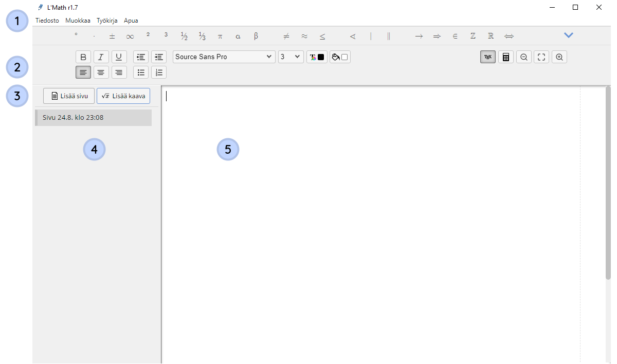This screenshot has height=364, width=617.
Task: Insert the single vertical bar symbol
Action: tap(371, 36)
